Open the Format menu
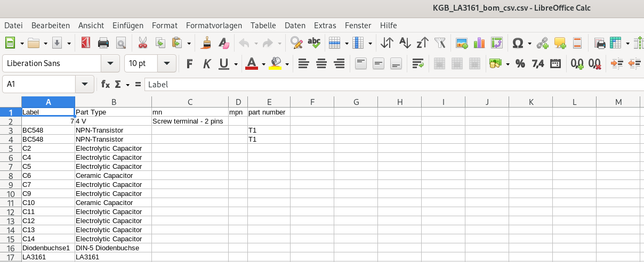The image size is (644, 262). [164, 25]
